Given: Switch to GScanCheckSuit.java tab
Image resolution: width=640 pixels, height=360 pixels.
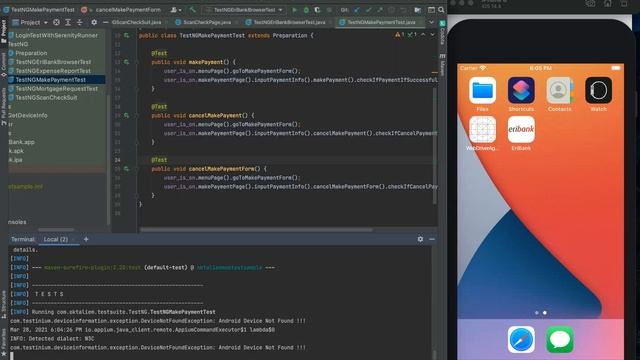Looking at the screenshot, I should click(x=136, y=22).
